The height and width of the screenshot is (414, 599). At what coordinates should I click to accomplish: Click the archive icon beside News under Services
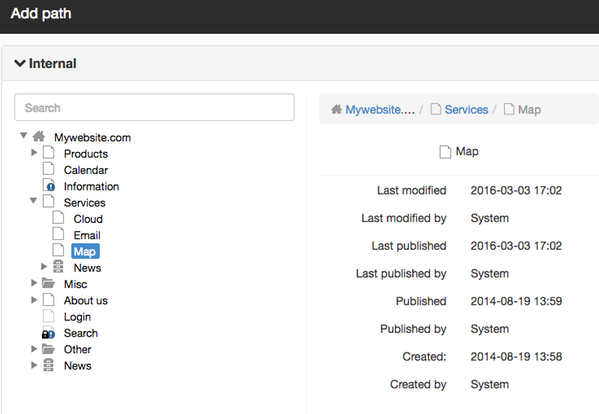click(58, 267)
